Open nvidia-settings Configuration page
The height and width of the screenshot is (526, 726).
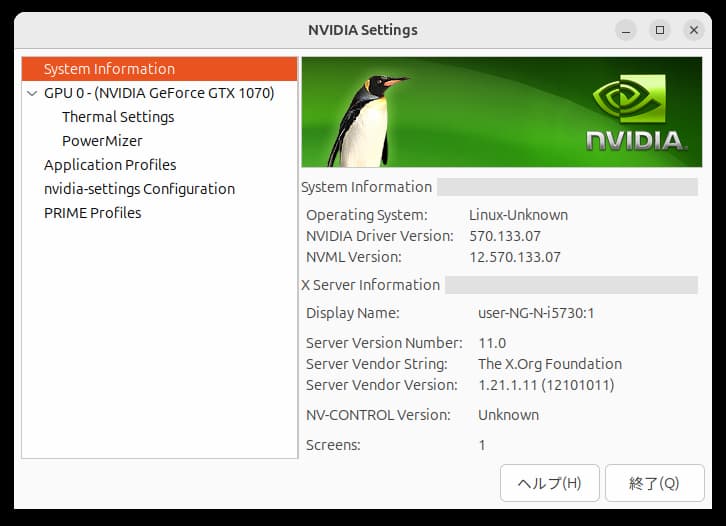[x=139, y=189]
